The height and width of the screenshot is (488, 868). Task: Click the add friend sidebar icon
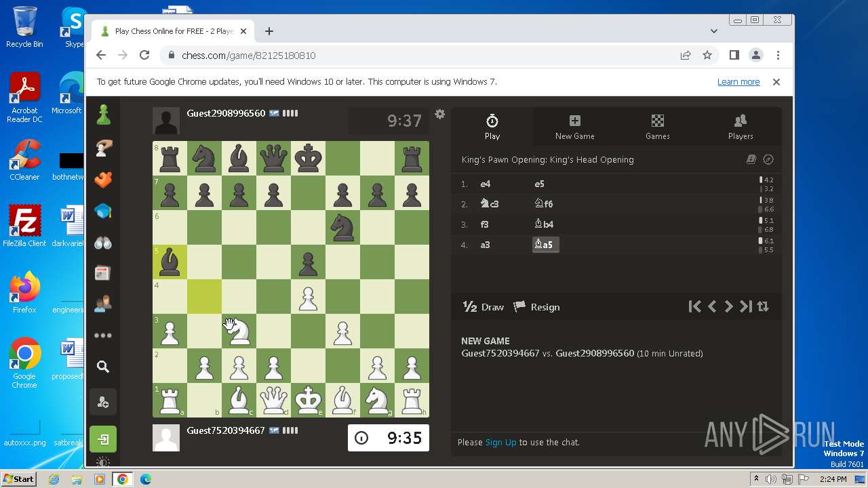pos(103,403)
